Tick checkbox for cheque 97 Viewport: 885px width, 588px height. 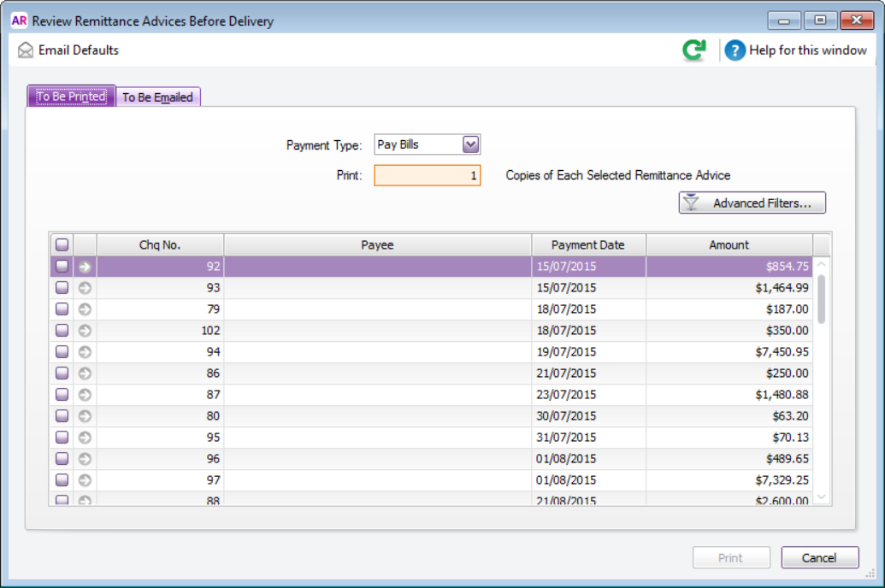point(62,480)
